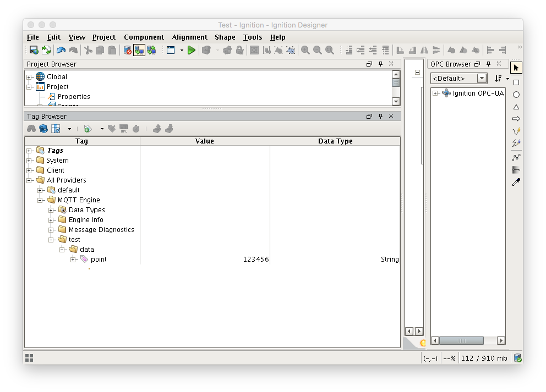
Task: Click the OPC Browser horizontal scrollbar
Action: point(468,340)
